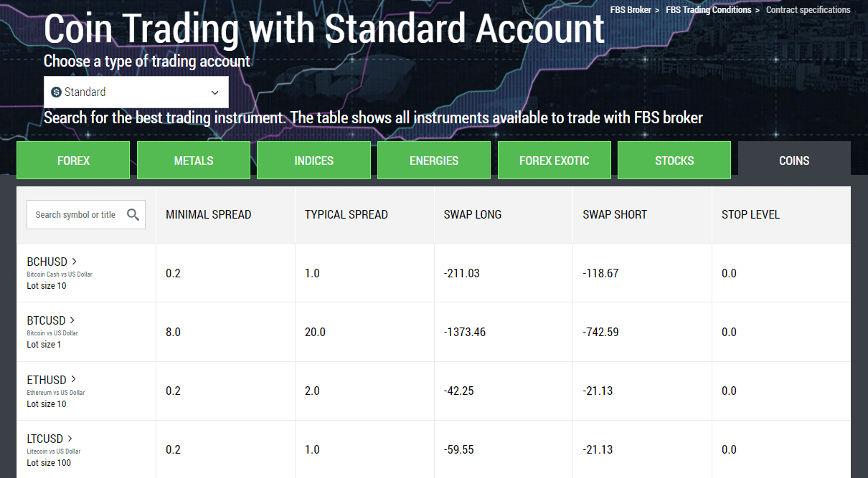Viewport: 868px width, 478px height.
Task: Click the STOP LEVEL column header
Action: click(x=750, y=214)
